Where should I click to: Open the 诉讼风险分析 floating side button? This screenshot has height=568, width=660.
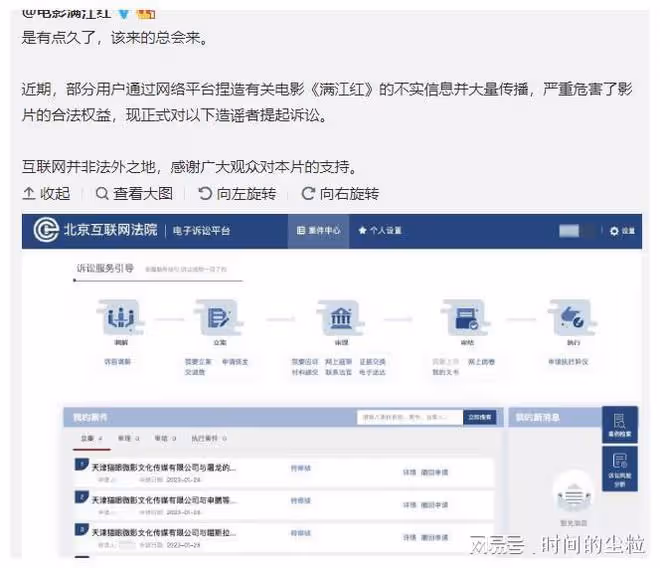pos(620,469)
